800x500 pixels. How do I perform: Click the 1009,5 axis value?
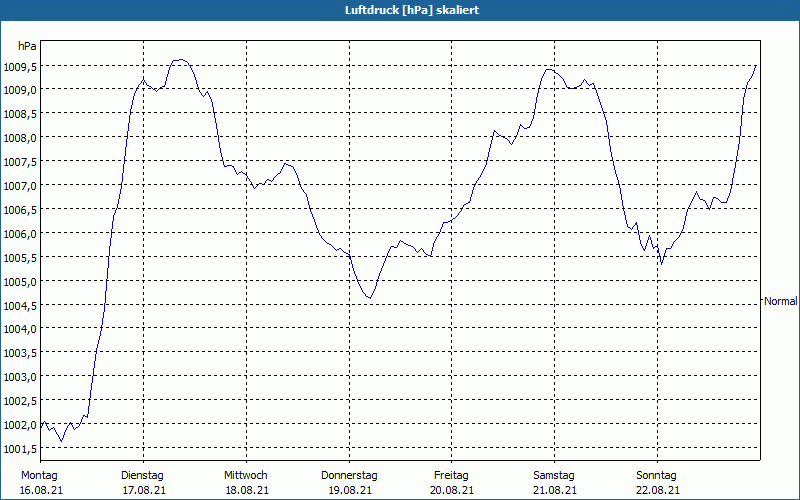20,66
